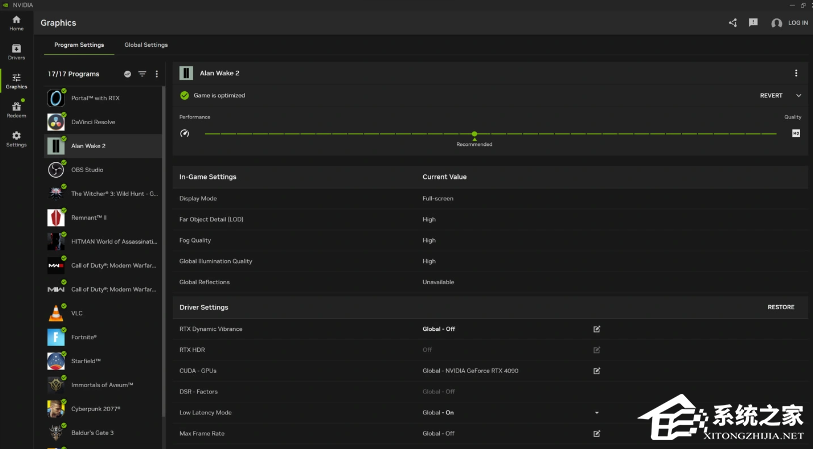Open the feedback icon next to share
This screenshot has height=449, width=813.
[x=752, y=22]
